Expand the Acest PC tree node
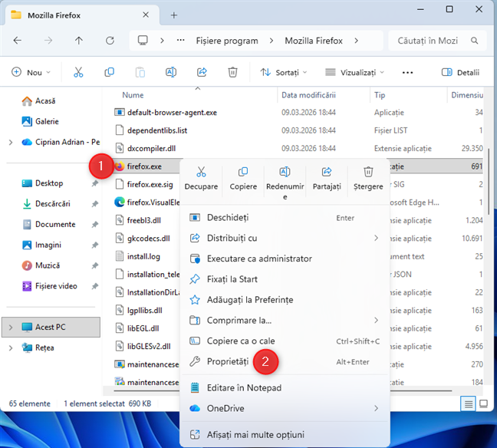Viewport: 497px width, 448px height. click(x=11, y=328)
